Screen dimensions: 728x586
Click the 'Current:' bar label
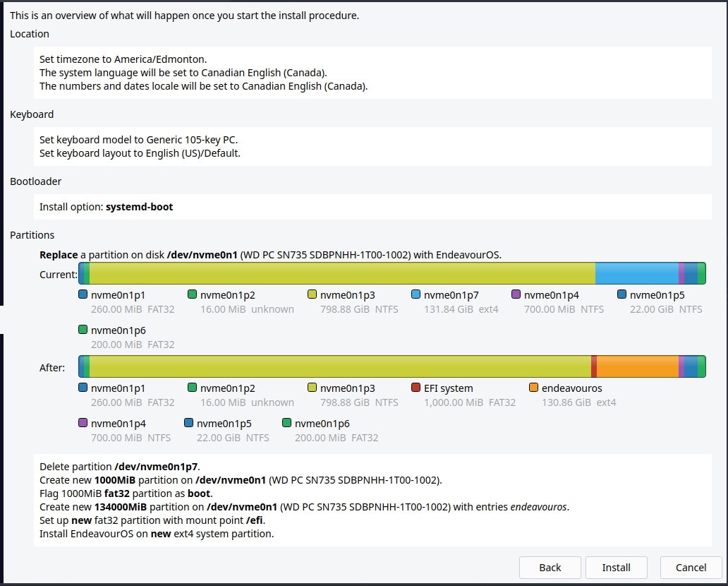[58, 275]
